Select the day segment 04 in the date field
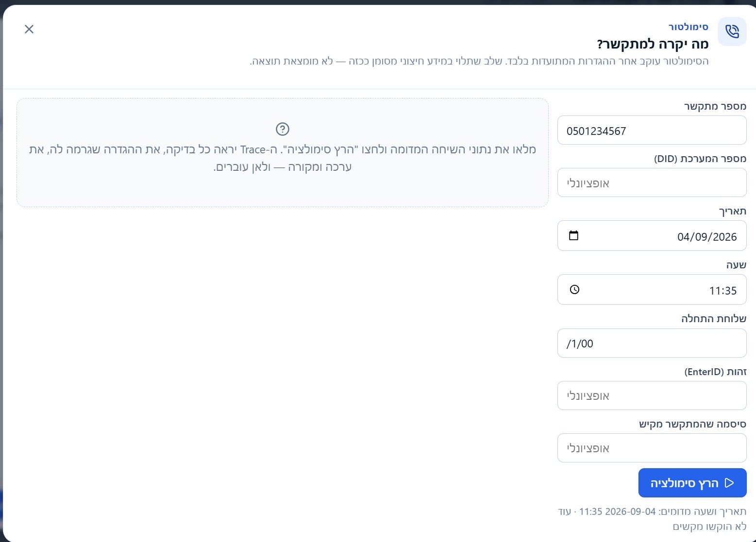The width and height of the screenshot is (756, 542). [684, 237]
